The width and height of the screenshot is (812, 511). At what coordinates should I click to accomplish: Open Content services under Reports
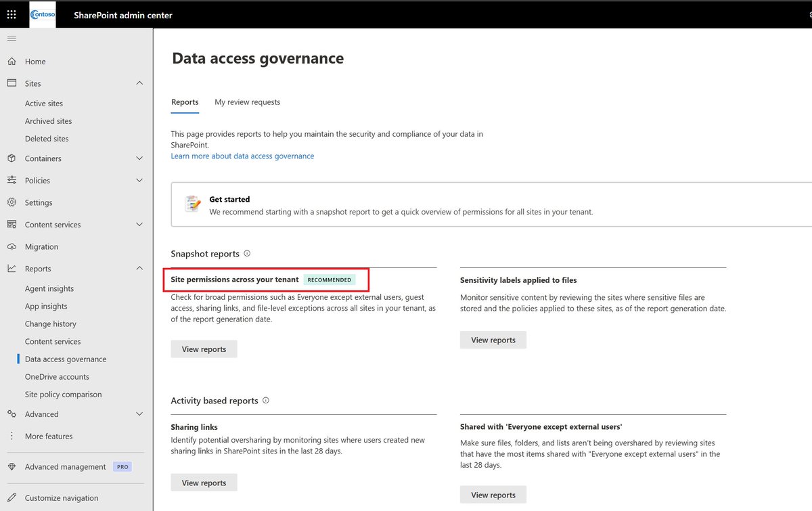53,342
